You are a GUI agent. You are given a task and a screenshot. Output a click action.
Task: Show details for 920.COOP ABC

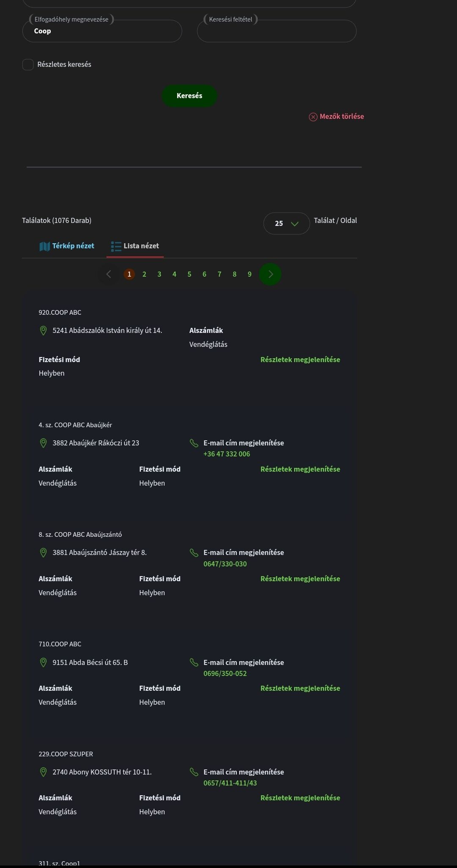tap(300, 360)
